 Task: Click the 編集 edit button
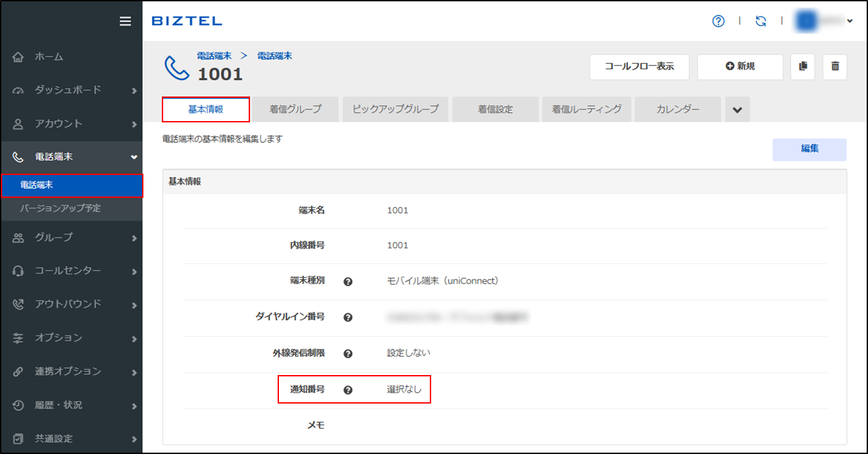click(x=809, y=149)
